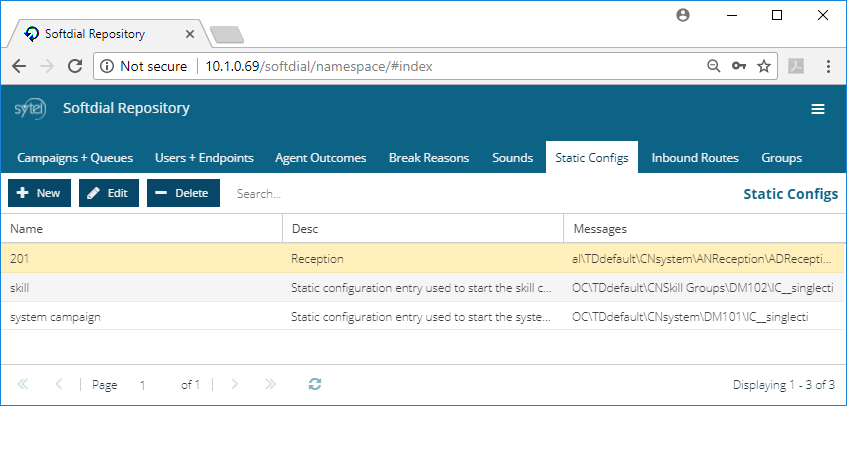Focus the Search input field
Viewport: 847px width, 460px height.
(346, 194)
